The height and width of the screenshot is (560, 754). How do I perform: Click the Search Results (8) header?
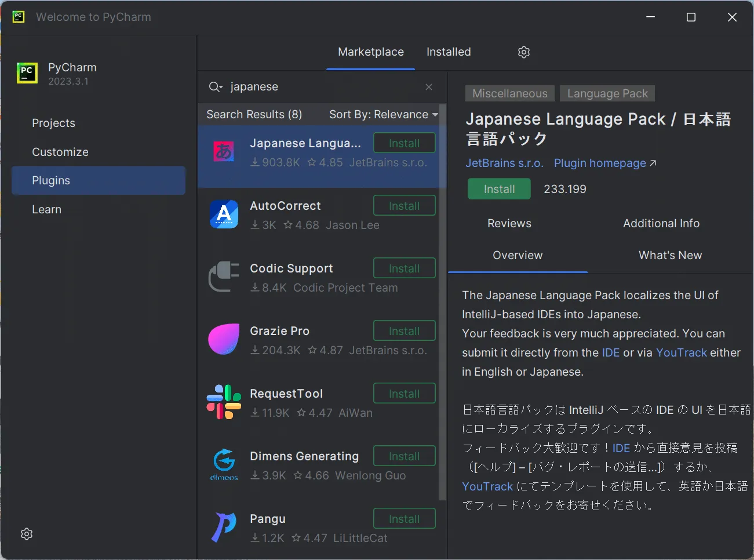(254, 114)
